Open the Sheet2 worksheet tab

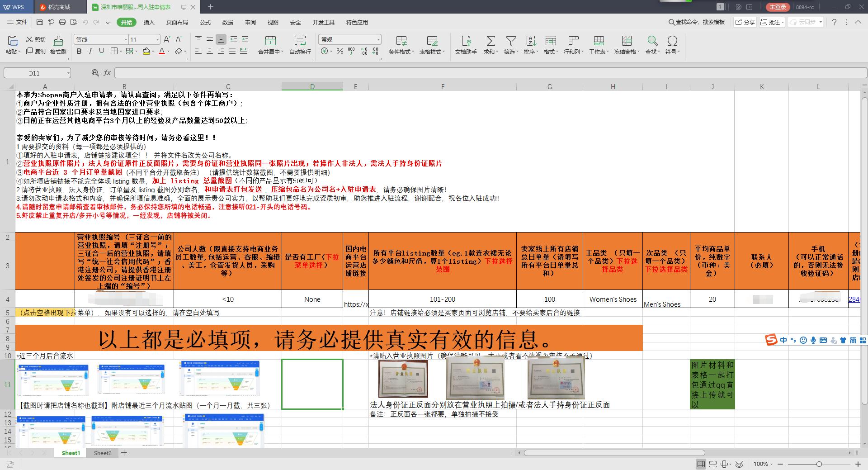[x=102, y=453]
